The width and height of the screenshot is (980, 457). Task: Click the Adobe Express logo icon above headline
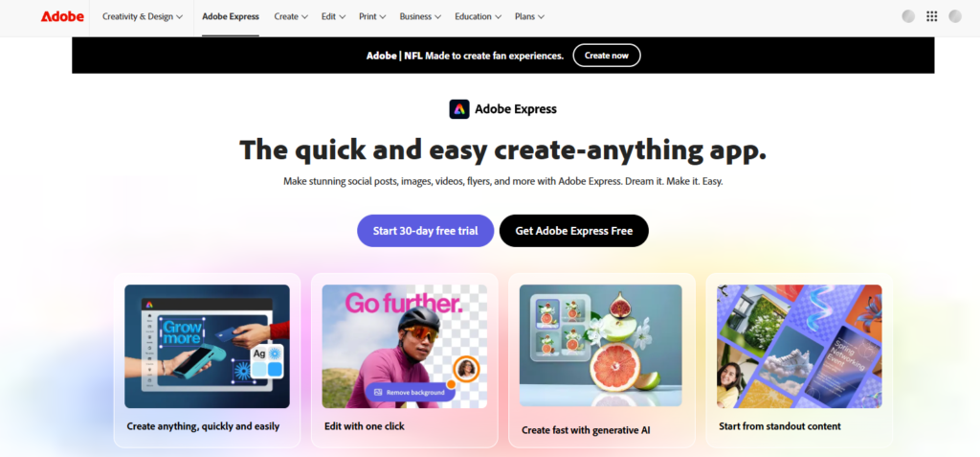(459, 109)
